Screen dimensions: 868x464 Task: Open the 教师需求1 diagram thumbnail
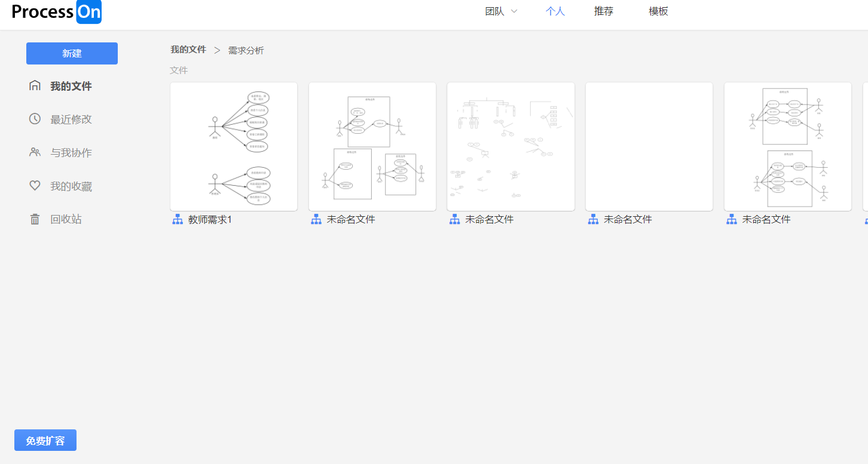[234, 146]
